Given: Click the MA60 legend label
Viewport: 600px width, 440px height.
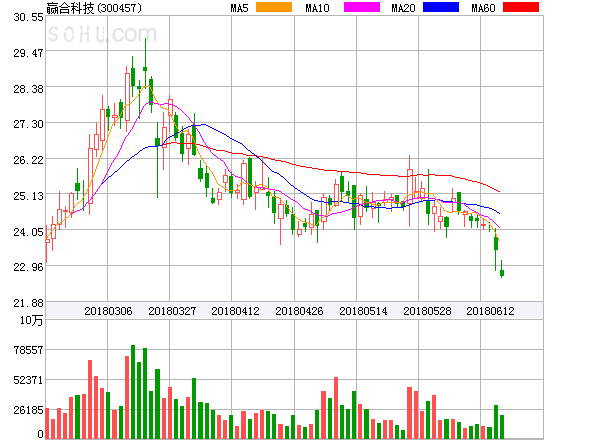Looking at the screenshot, I should pyautogui.click(x=483, y=8).
